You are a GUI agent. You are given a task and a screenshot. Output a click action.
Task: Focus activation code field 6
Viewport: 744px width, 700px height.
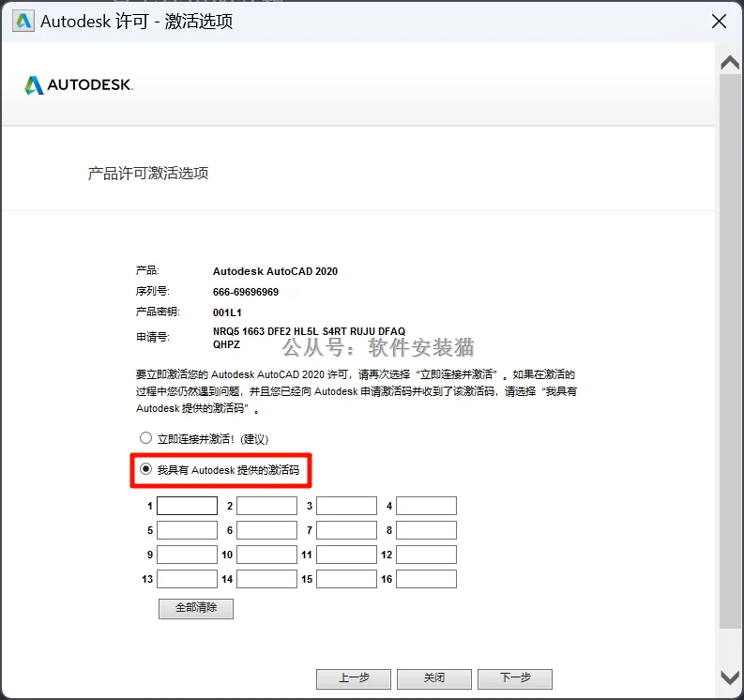(266, 530)
